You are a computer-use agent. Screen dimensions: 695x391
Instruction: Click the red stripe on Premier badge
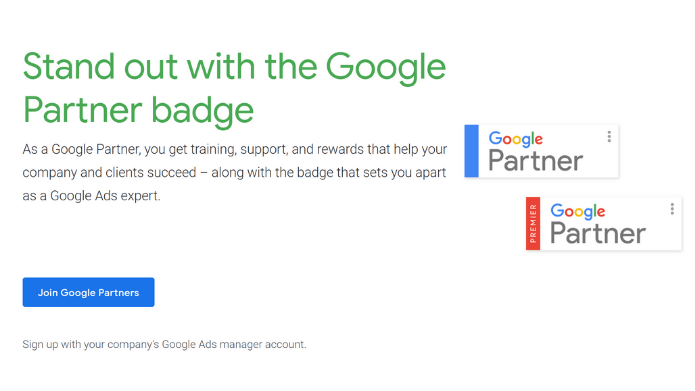[533, 223]
